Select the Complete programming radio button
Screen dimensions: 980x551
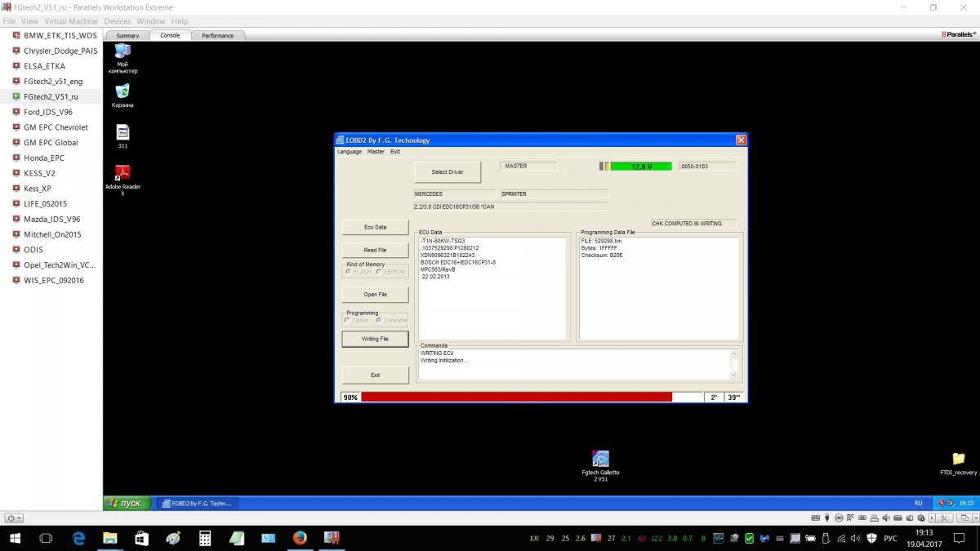(378, 320)
